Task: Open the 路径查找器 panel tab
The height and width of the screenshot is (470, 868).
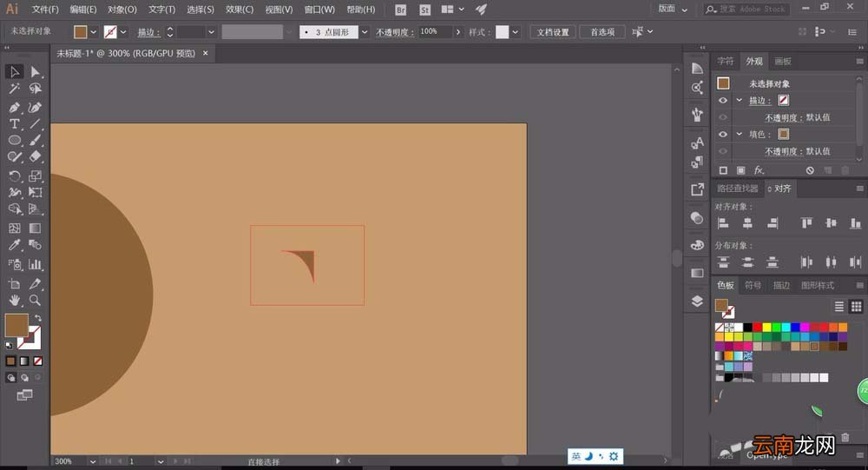Action: tap(737, 189)
